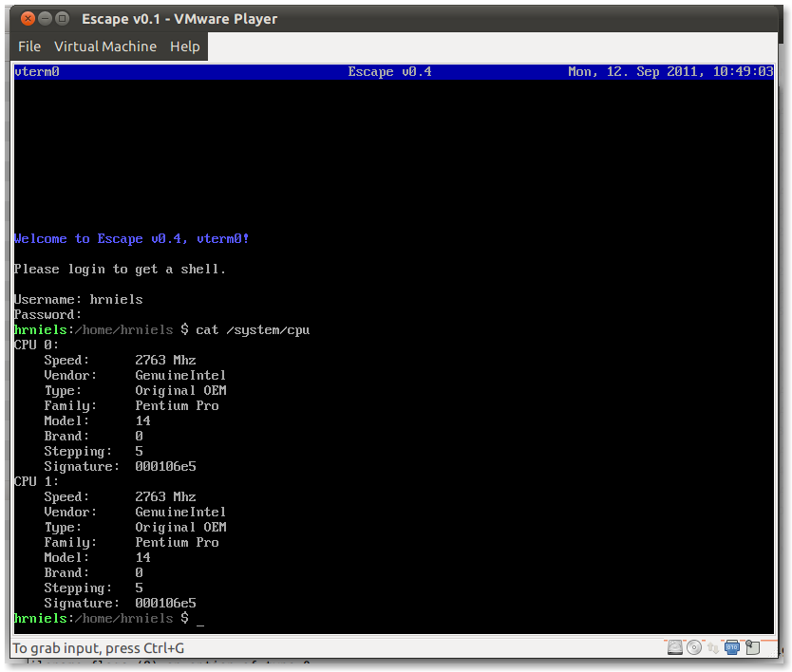Click 'Escape v0.4' header title text
792x672 pixels.
pos(389,72)
